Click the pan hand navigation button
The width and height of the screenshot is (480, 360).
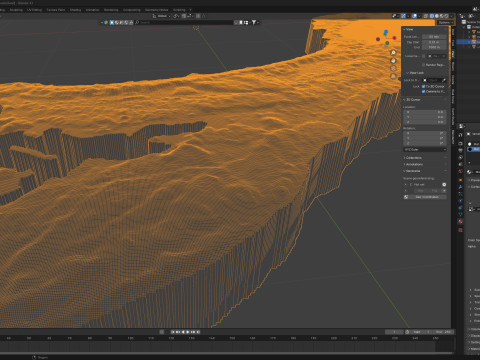point(393,61)
